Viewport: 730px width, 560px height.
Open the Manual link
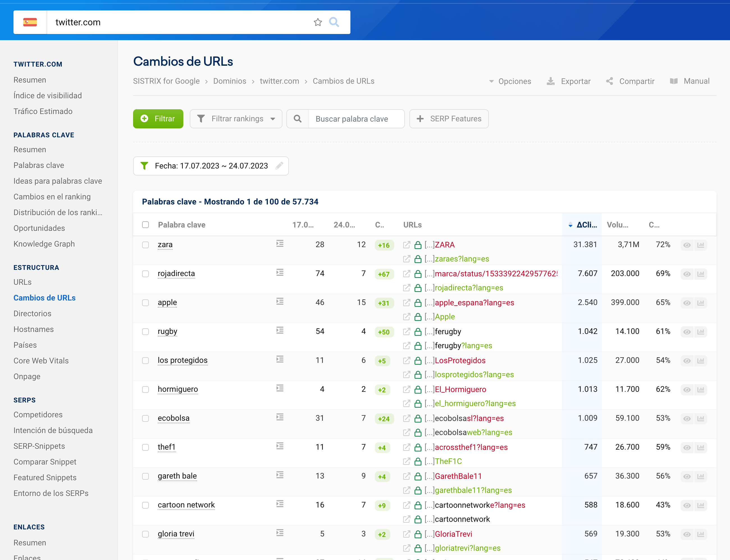(x=690, y=81)
